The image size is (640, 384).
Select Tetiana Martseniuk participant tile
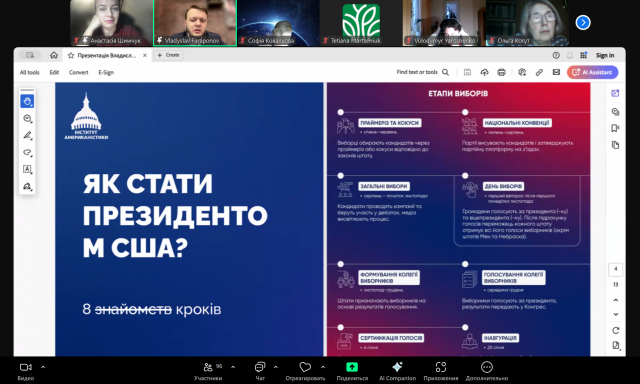click(361, 22)
